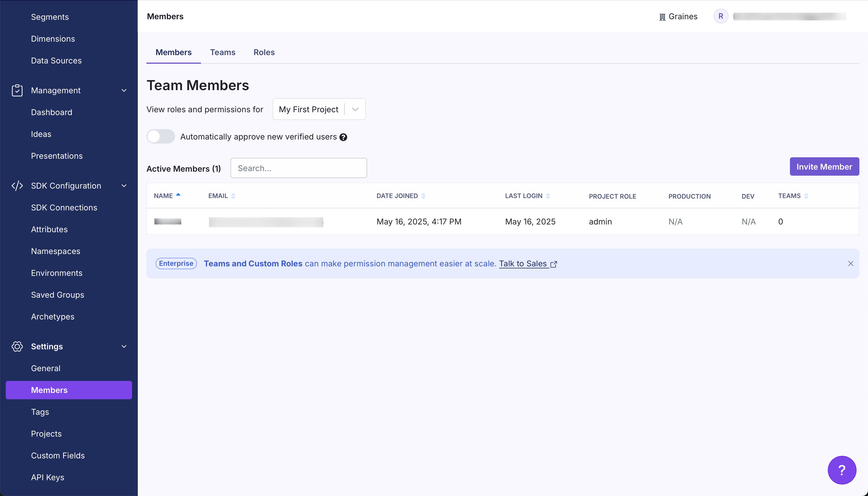Viewport: 868px width, 496px height.
Task: Click the Enterprise badge in the banner
Action: click(176, 263)
